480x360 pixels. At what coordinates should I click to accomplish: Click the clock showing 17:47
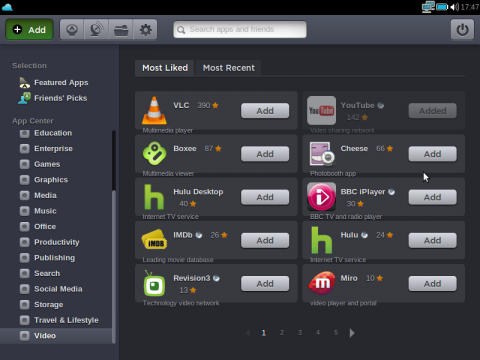click(x=470, y=7)
